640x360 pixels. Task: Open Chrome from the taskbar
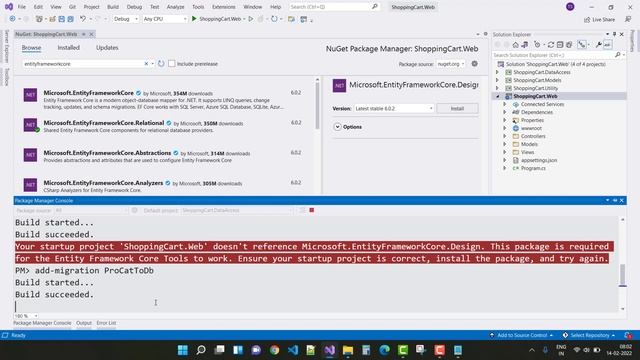pos(274,350)
